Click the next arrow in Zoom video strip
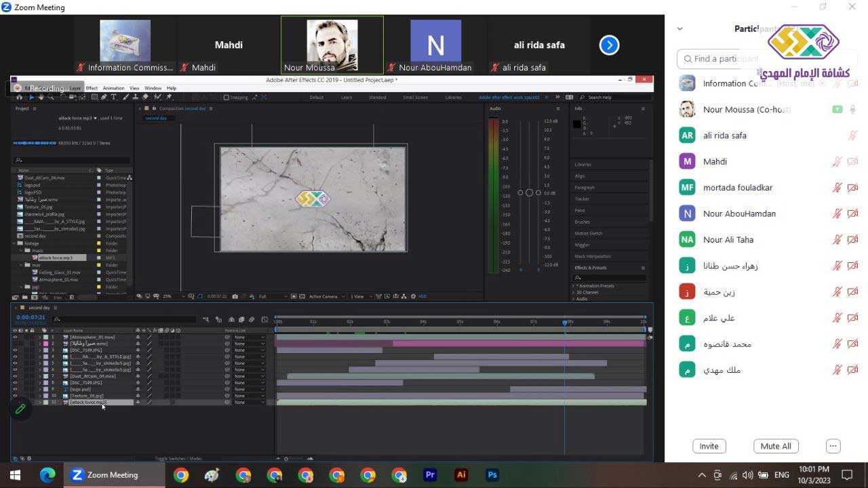868x488 pixels. (609, 45)
